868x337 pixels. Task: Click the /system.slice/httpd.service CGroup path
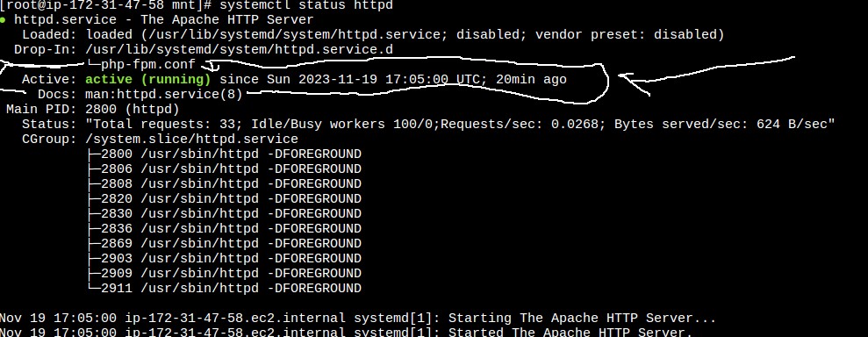[191, 139]
